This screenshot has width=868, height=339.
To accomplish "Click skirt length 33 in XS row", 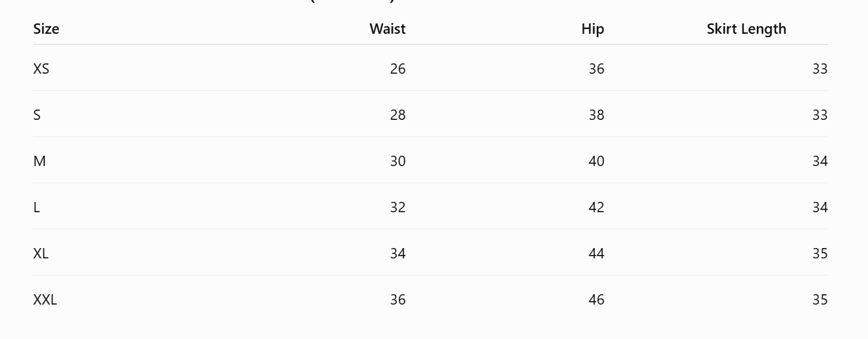I will pos(820,69).
